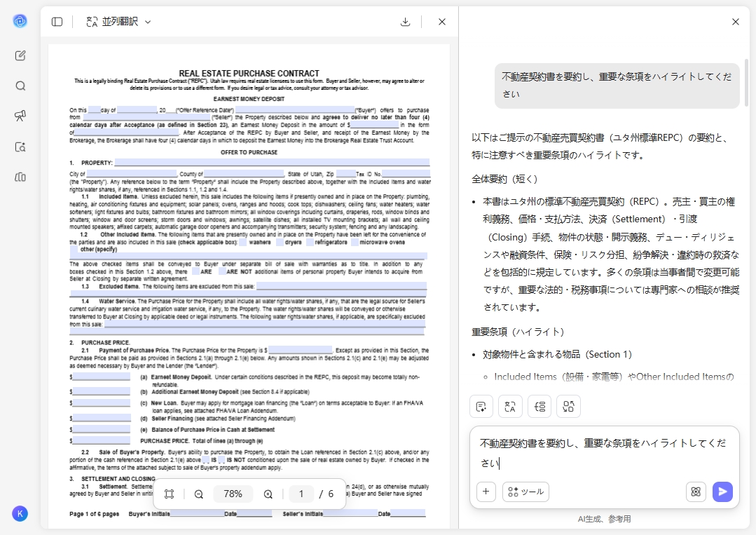This screenshot has height=535, width=756.
Task: Open the ツール tools menu
Action: coord(525,492)
